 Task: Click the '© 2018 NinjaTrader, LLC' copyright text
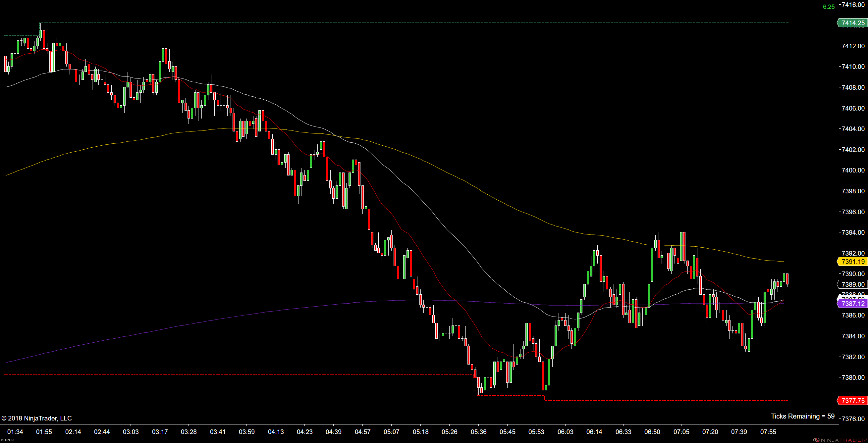point(37,418)
